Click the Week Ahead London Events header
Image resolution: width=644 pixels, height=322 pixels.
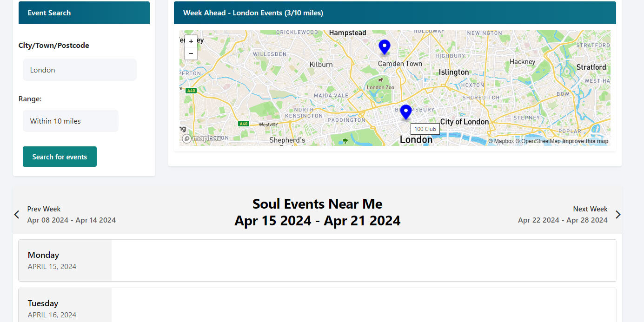pos(395,13)
